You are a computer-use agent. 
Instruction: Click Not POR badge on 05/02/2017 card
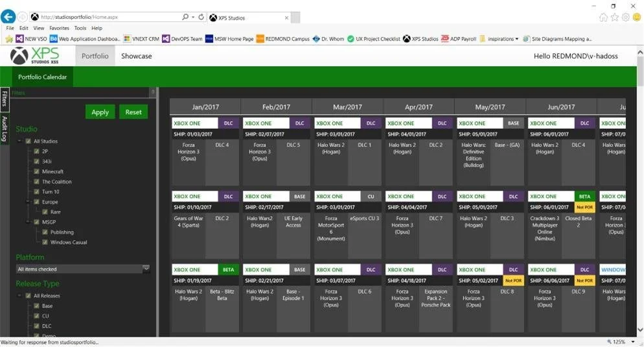point(513,280)
